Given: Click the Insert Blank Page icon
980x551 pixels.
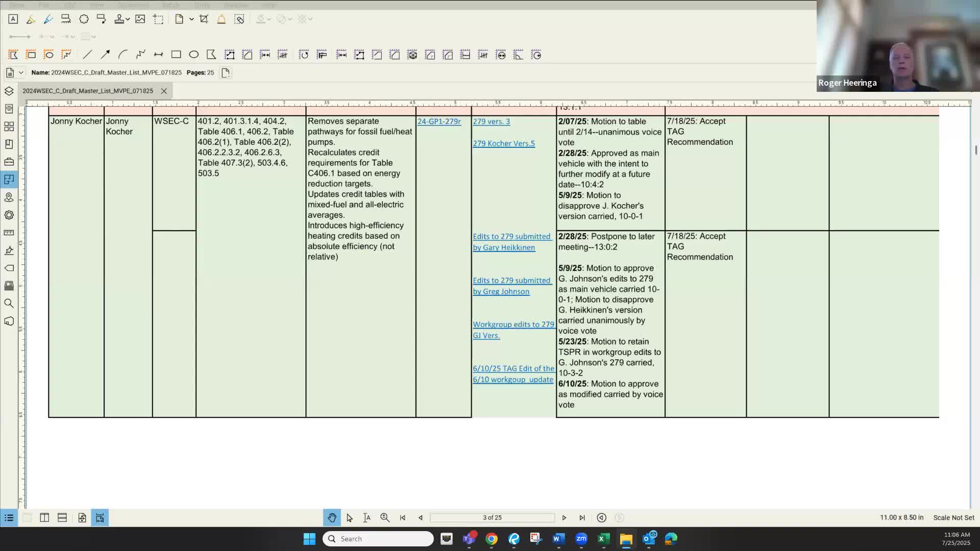Looking at the screenshot, I should pyautogui.click(x=179, y=19).
